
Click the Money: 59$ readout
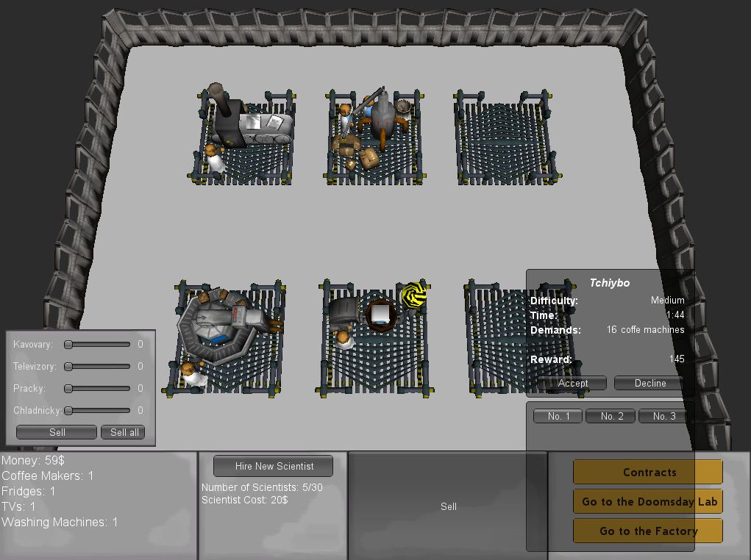click(x=33, y=461)
